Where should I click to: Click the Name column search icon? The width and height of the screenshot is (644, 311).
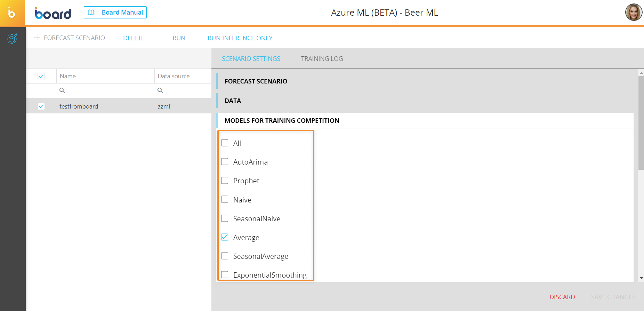pyautogui.click(x=62, y=90)
